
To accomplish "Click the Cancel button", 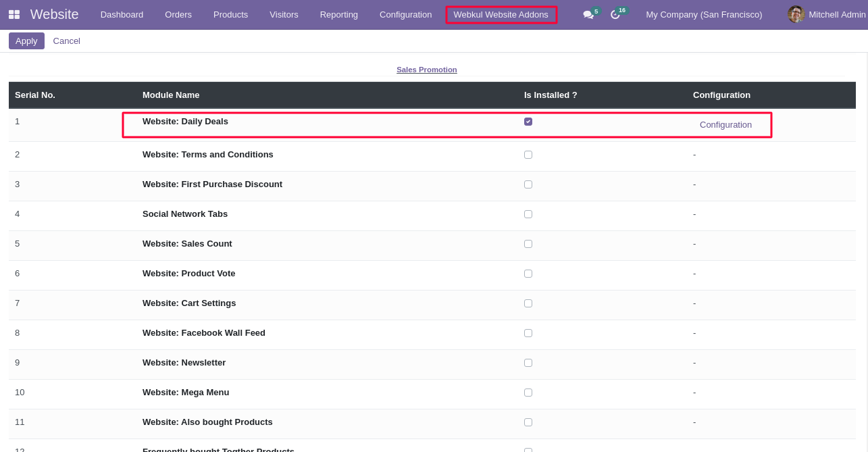I will 66,41.
